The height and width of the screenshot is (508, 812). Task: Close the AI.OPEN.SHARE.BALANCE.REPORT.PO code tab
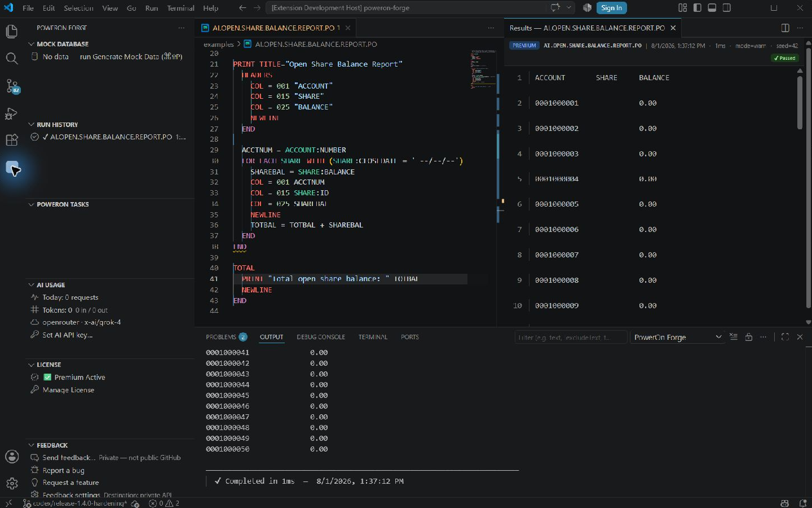[x=348, y=28]
